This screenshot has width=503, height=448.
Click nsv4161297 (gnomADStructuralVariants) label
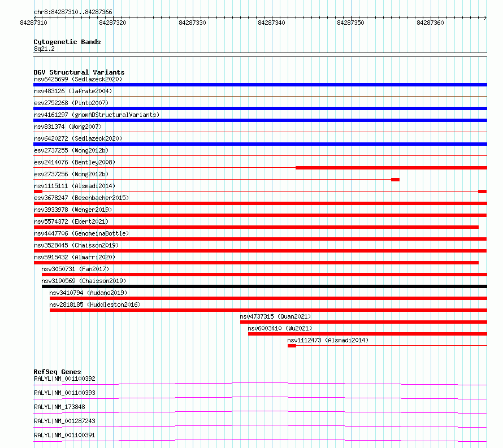coord(97,115)
